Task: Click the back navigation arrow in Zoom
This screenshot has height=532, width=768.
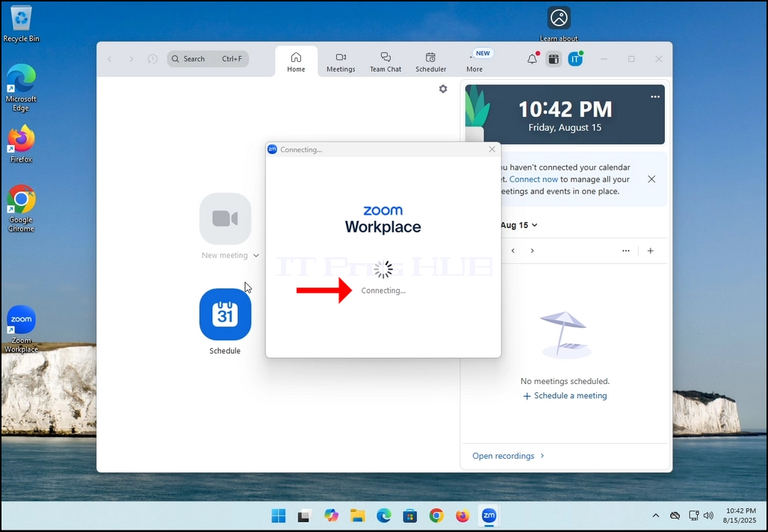Action: 110,59
